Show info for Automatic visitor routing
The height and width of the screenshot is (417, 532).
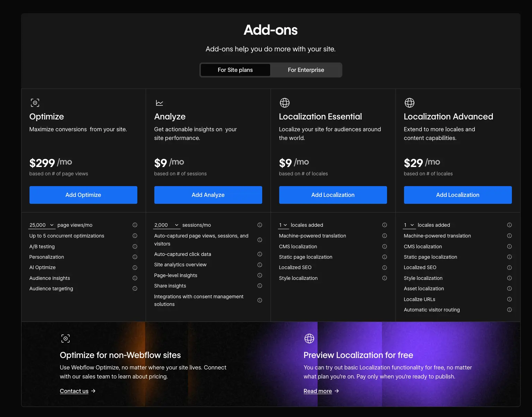[509, 310]
